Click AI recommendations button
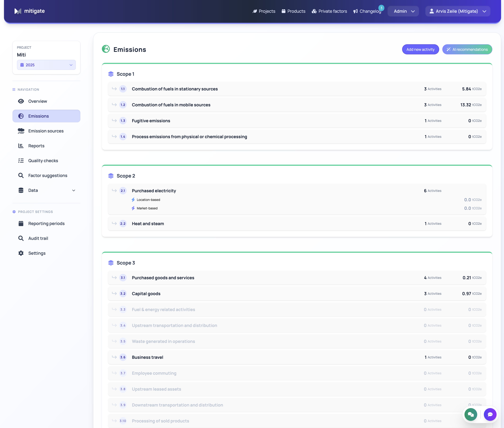 pos(467,49)
